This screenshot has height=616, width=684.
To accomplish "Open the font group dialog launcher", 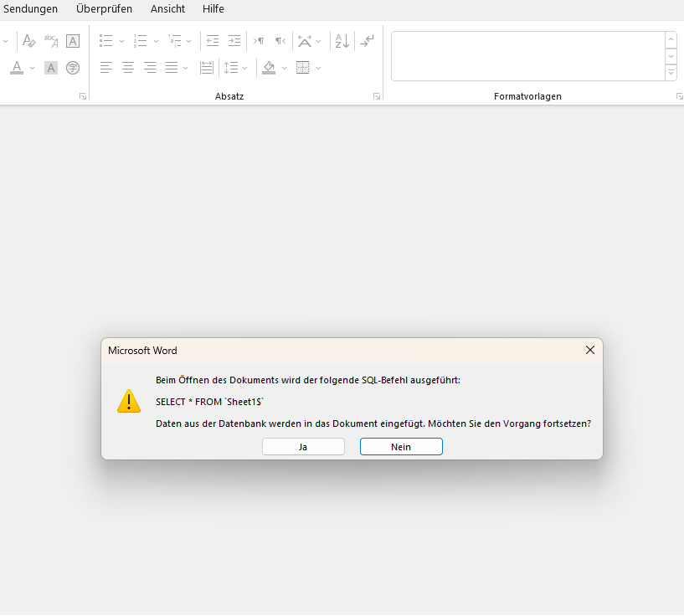I will [x=83, y=96].
